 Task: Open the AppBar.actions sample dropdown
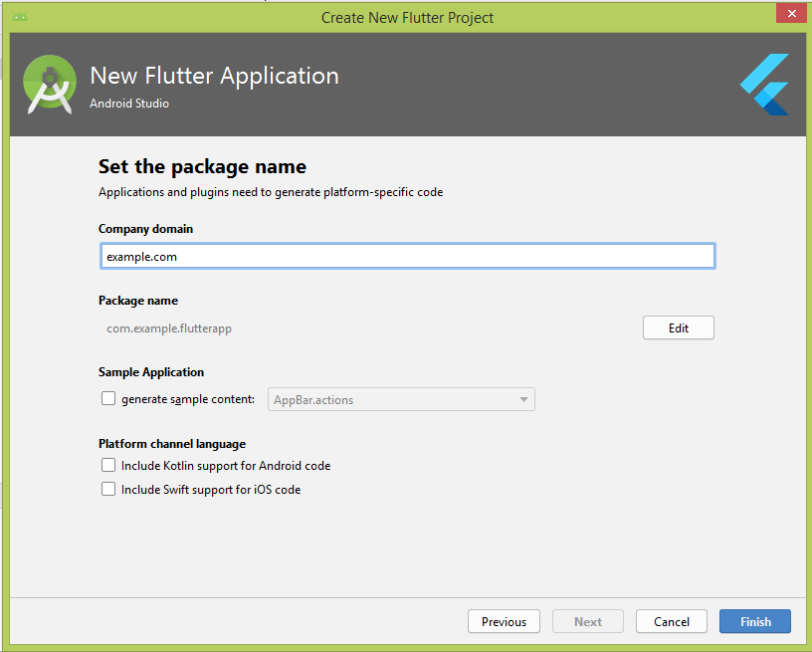coord(401,399)
